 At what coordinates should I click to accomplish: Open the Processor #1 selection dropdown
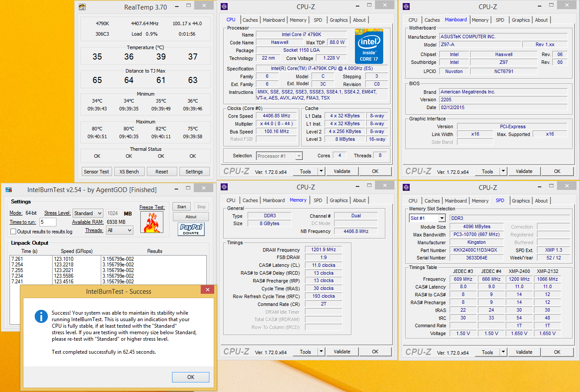[x=279, y=156]
